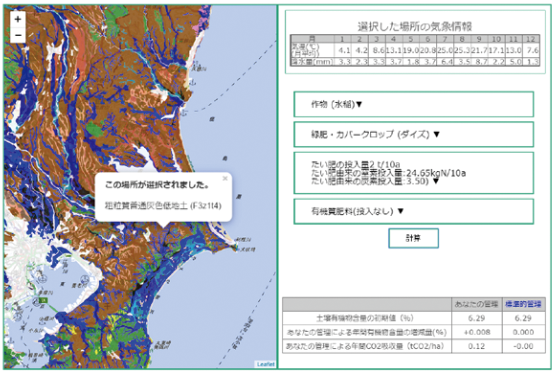Select the January temperature cell 4.1
The height and width of the screenshot is (373, 555).
(343, 50)
